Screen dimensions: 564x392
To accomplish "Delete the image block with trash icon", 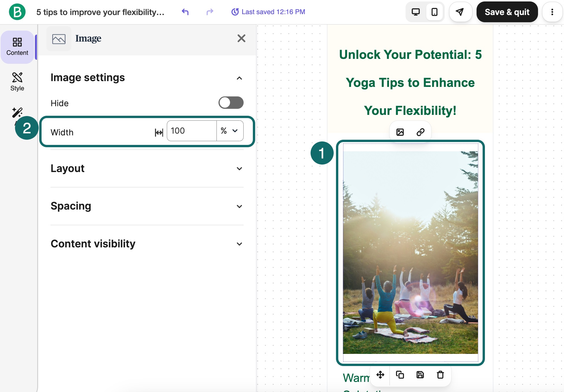I will pyautogui.click(x=440, y=375).
